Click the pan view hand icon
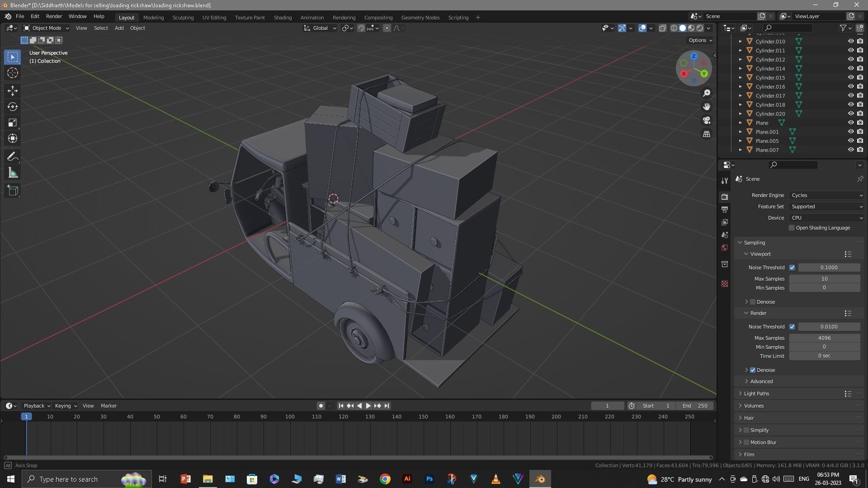Viewport: 868px width, 488px height. [707, 107]
